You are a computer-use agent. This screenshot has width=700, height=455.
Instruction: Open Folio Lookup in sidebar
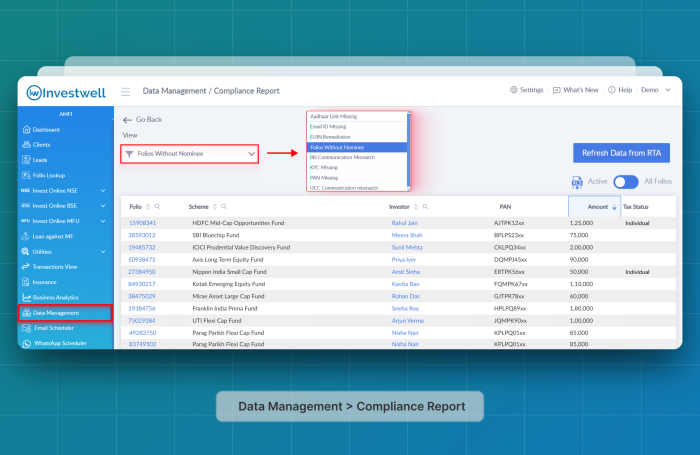(x=49, y=175)
